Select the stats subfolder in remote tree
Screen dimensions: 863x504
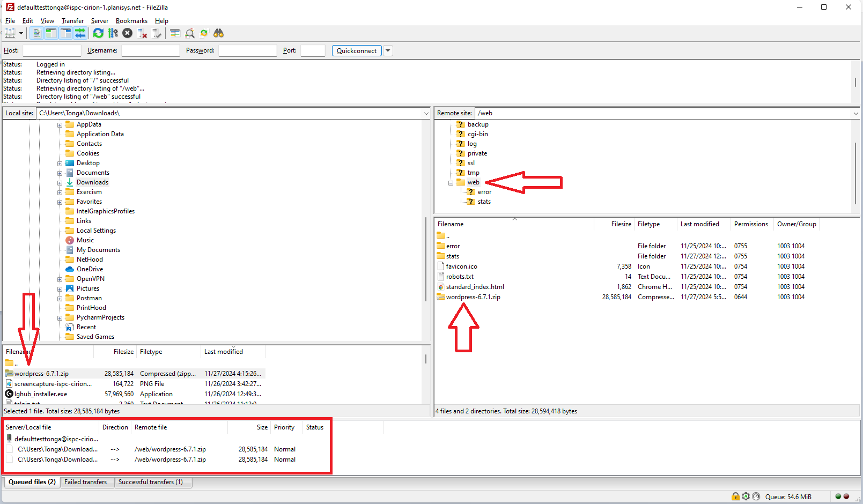(484, 202)
